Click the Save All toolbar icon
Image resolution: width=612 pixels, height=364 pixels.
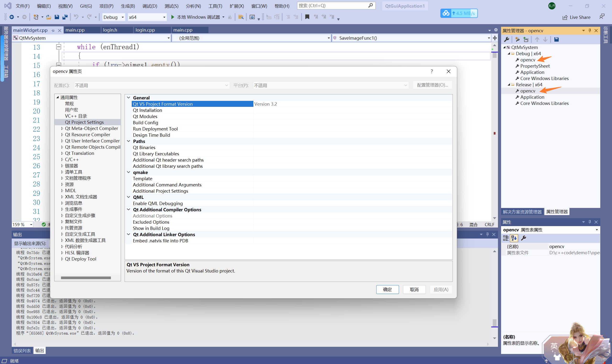pos(65,17)
